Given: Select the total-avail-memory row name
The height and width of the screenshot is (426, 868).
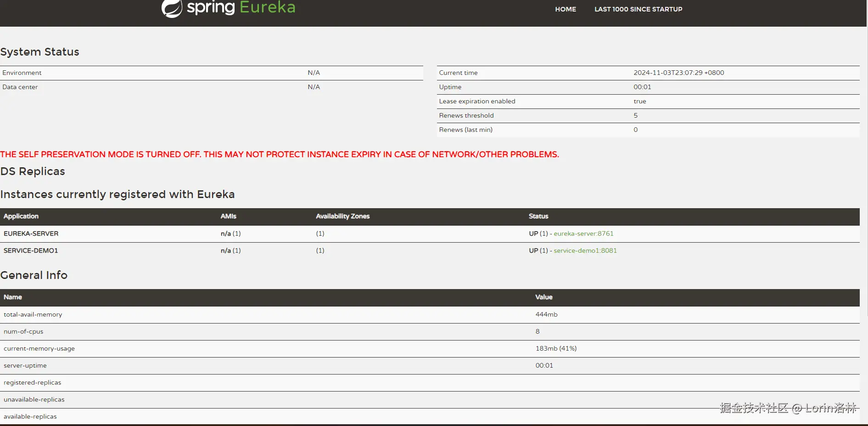Looking at the screenshot, I should click(x=33, y=314).
